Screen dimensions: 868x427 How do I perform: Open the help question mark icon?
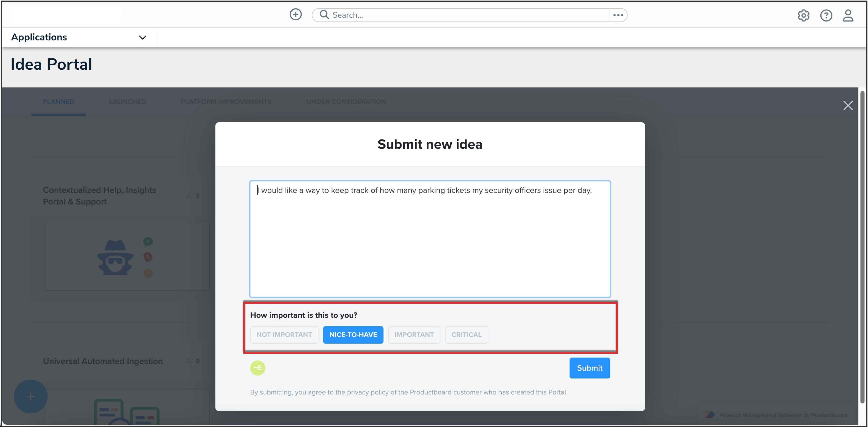[826, 15]
